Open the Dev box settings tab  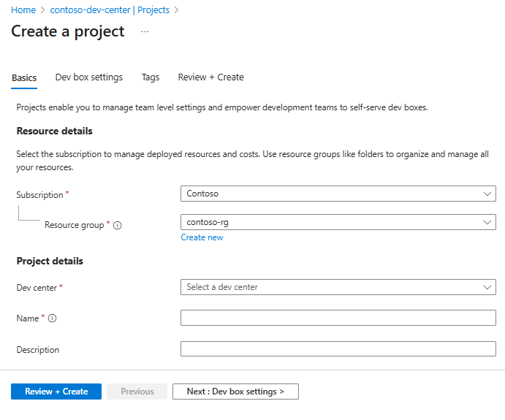click(89, 77)
